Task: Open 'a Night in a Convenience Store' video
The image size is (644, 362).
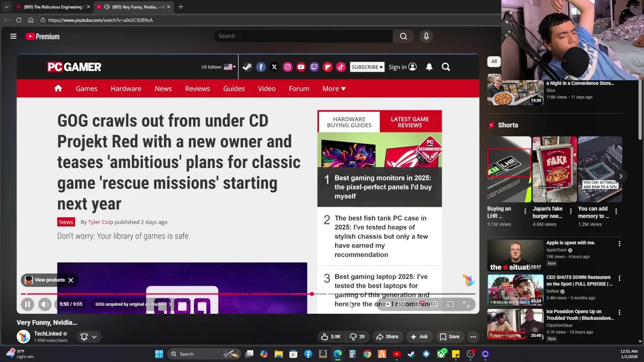Action: 515,88
